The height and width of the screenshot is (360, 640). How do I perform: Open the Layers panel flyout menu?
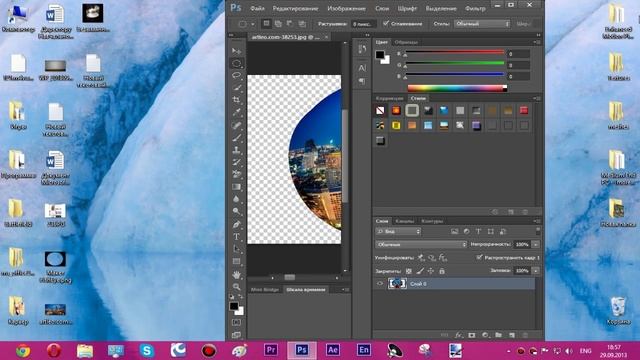tap(537, 221)
